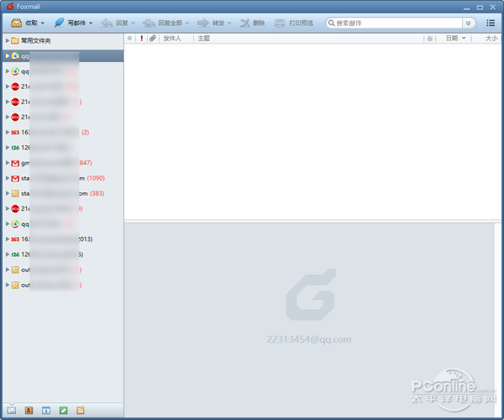Click the 删除 delete button
Image resolution: width=504 pixels, height=420 pixels.
coord(252,24)
